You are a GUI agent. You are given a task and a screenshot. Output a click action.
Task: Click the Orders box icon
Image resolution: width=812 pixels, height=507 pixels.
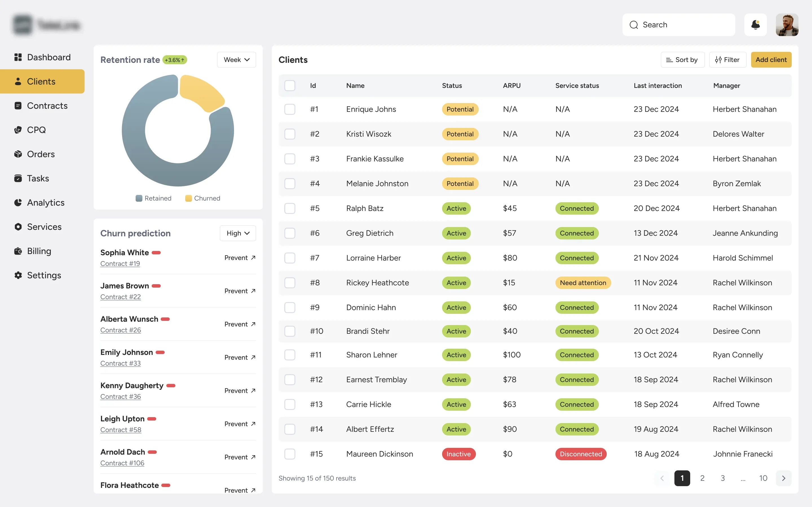click(x=18, y=154)
